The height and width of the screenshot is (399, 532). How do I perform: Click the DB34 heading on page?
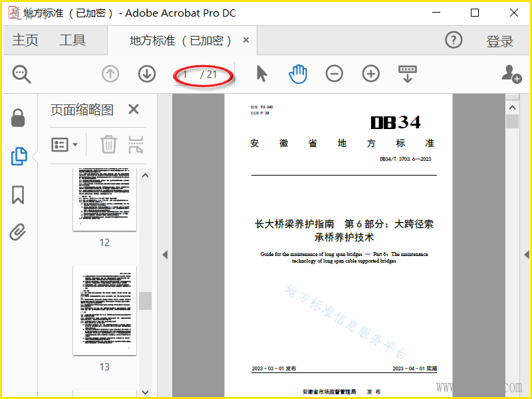(x=396, y=122)
